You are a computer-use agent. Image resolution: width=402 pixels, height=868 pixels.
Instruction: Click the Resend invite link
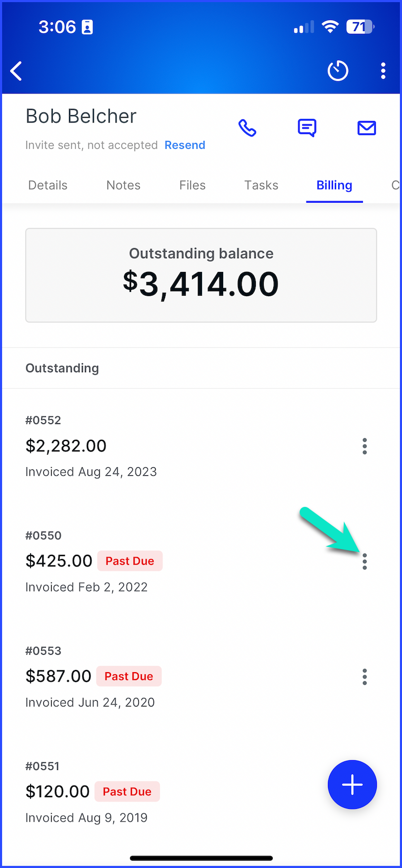pyautogui.click(x=185, y=145)
